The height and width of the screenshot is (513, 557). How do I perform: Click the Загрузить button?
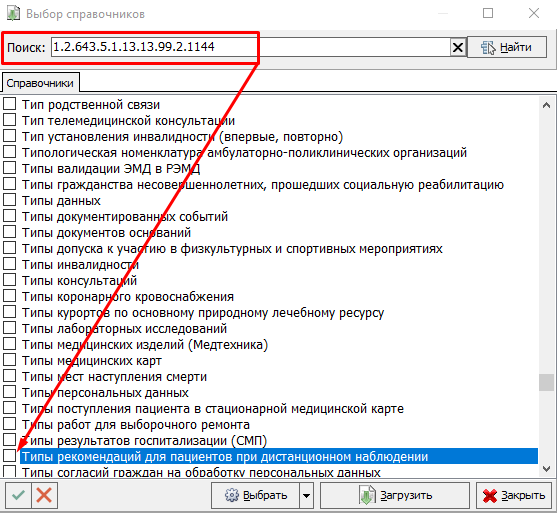pyautogui.click(x=395, y=495)
